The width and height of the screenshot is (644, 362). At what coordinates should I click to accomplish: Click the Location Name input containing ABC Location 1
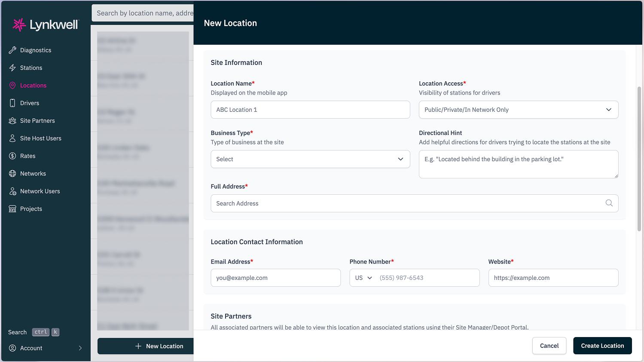tap(310, 110)
